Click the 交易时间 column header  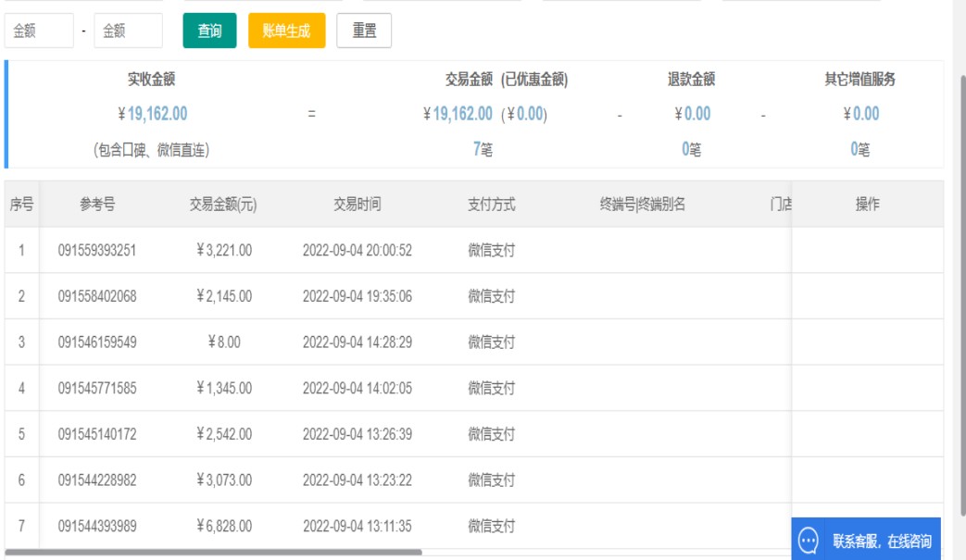[357, 205]
